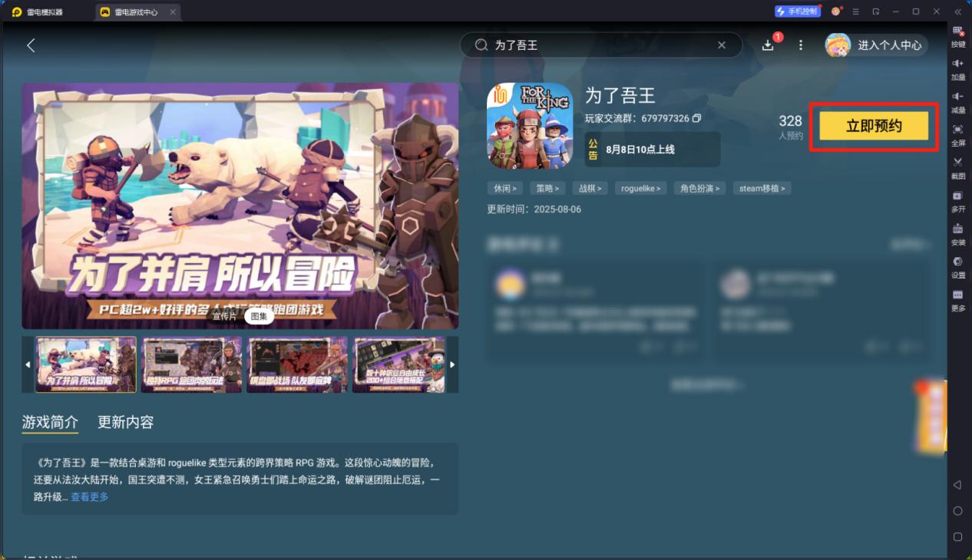Open the hamburger menu in title bar
972x560 pixels.
click(x=855, y=12)
